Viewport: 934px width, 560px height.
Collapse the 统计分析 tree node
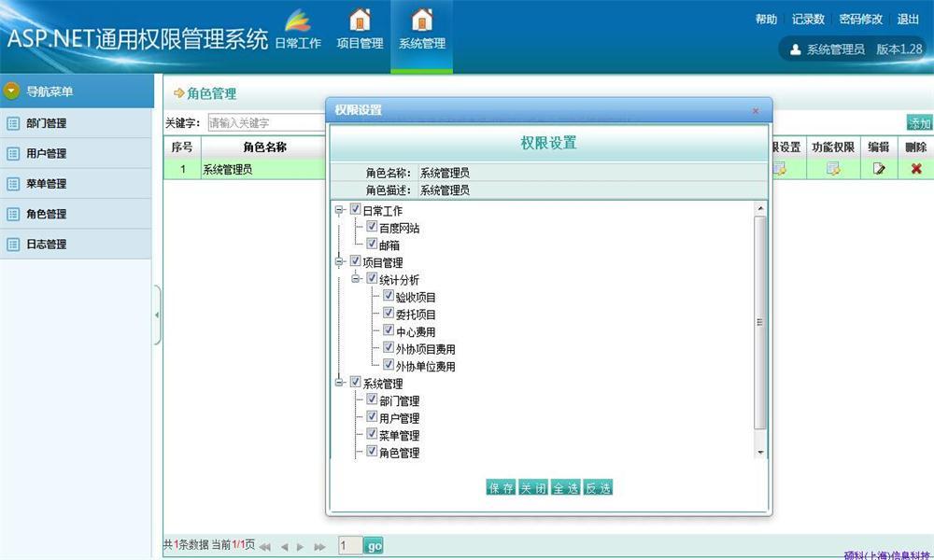pos(356,278)
